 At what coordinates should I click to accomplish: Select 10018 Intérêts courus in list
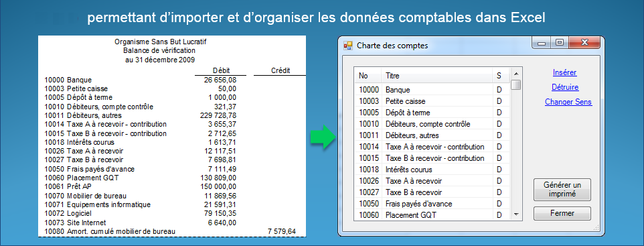pos(432,170)
